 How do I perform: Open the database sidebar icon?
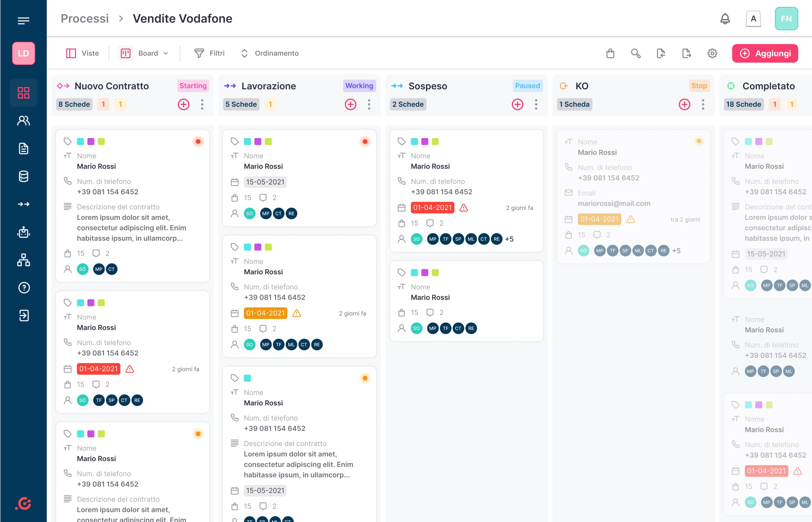(x=23, y=176)
